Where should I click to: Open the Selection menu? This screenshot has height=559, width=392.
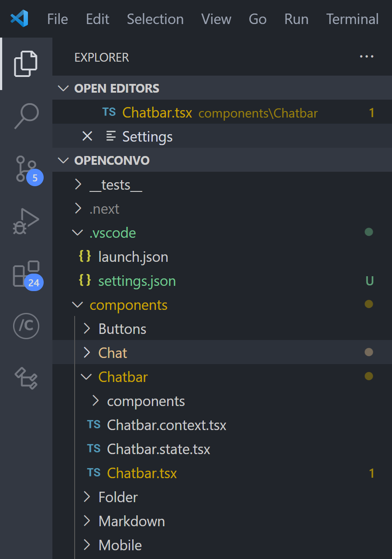coord(155,19)
